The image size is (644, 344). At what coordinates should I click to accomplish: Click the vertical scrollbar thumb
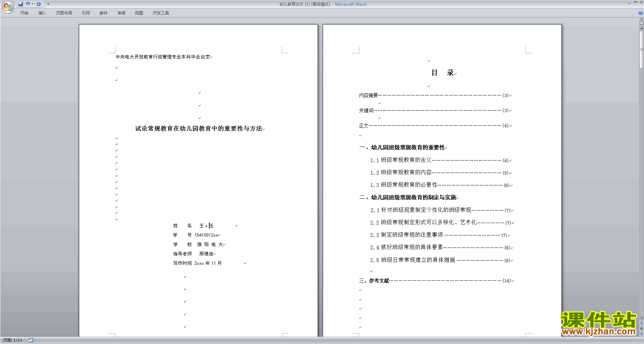coord(641,50)
